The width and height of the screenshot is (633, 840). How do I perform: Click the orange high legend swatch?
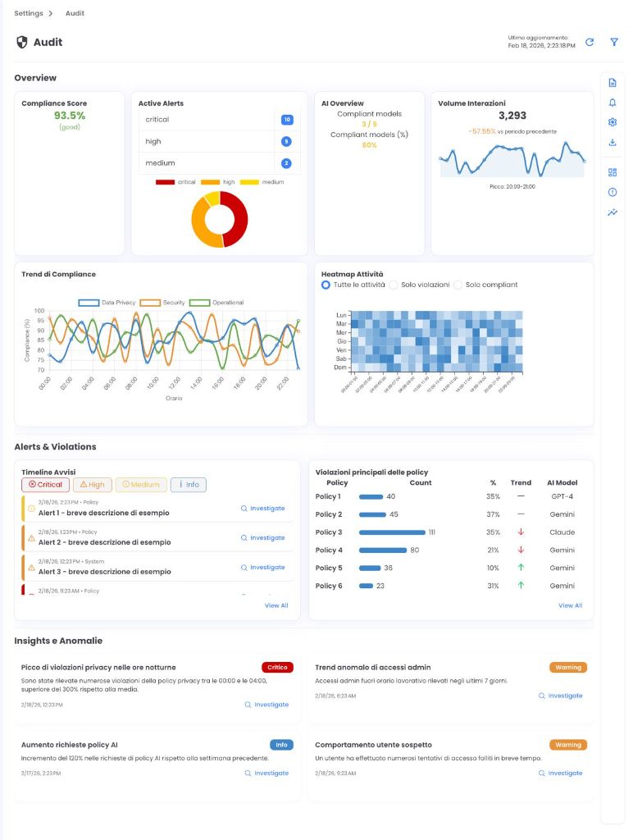tap(210, 182)
